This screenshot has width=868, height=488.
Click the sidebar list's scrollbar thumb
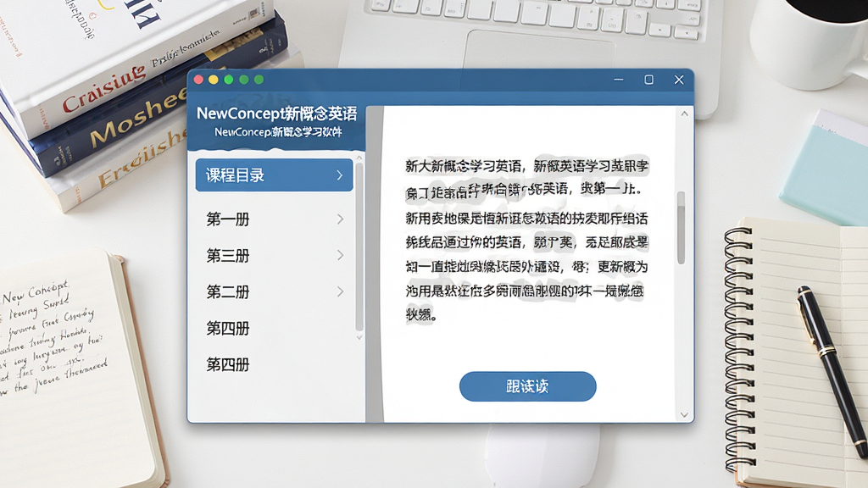pyautogui.click(x=359, y=247)
